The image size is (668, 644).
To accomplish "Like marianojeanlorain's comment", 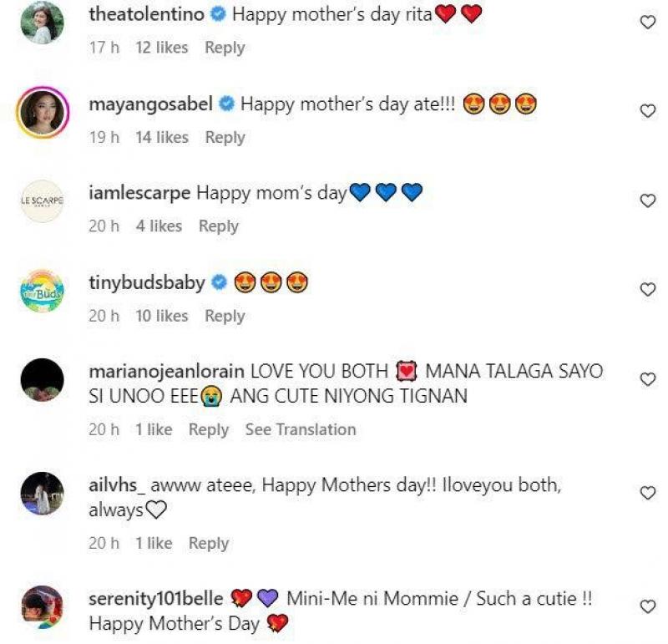I will coord(647,379).
